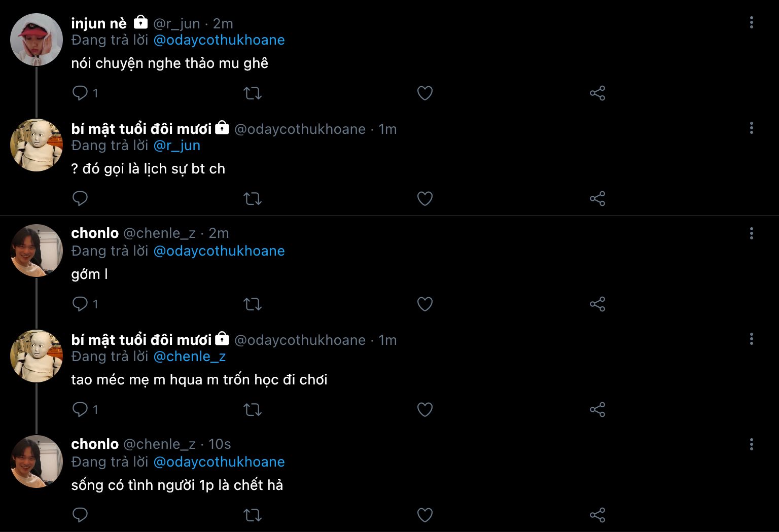Open chonlo's avatar on "gớm l" tweet
This screenshot has height=532, width=779.
pos(37,251)
